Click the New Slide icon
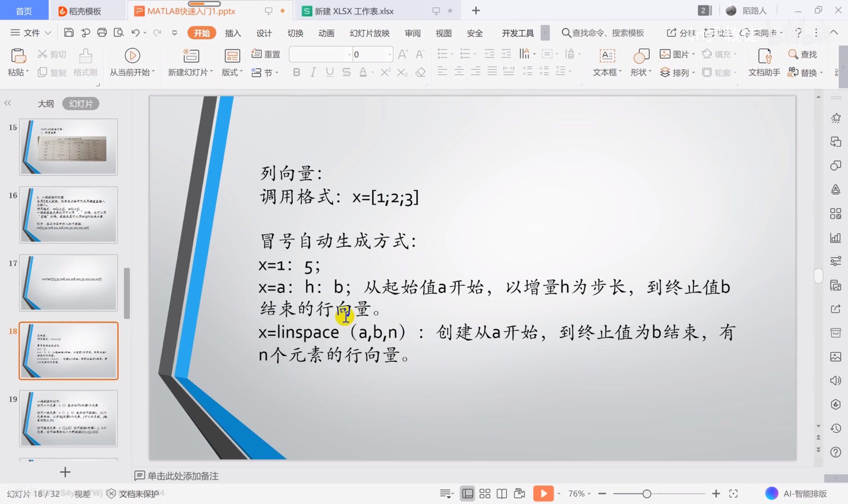 (x=190, y=55)
